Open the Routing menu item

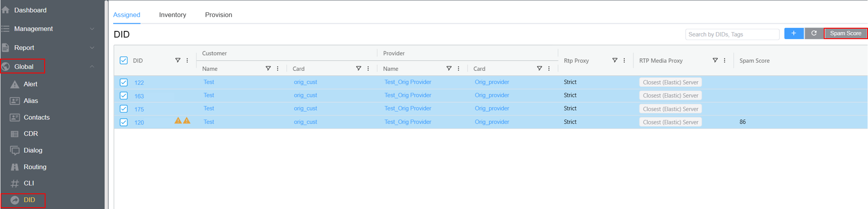(35, 167)
